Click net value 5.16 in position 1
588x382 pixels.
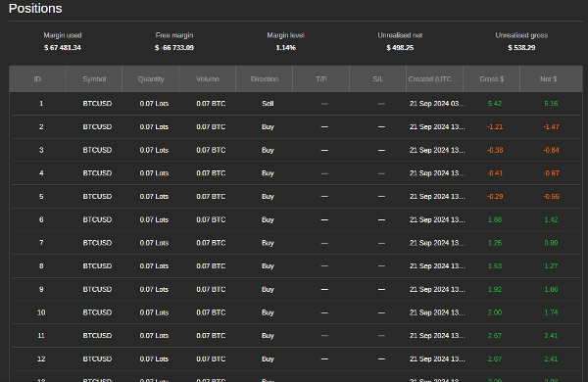click(x=551, y=104)
